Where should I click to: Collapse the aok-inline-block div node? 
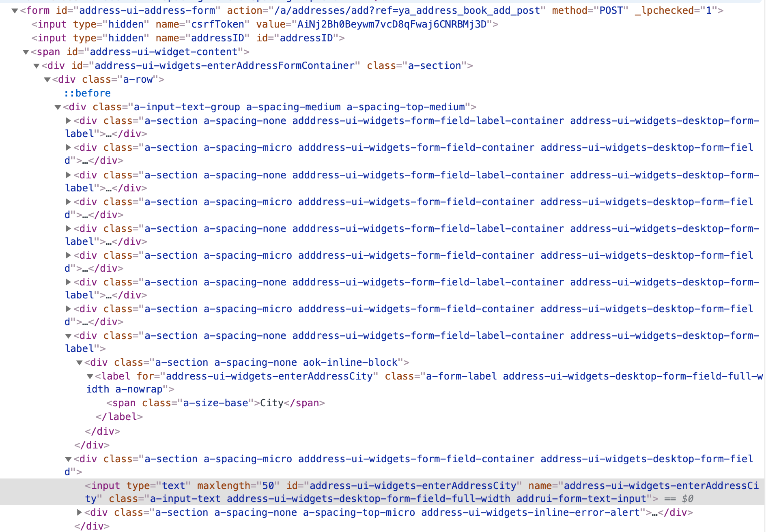(80, 363)
